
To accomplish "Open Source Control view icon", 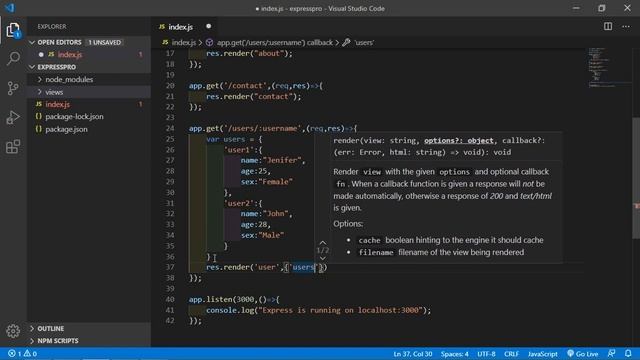I will click(13, 88).
